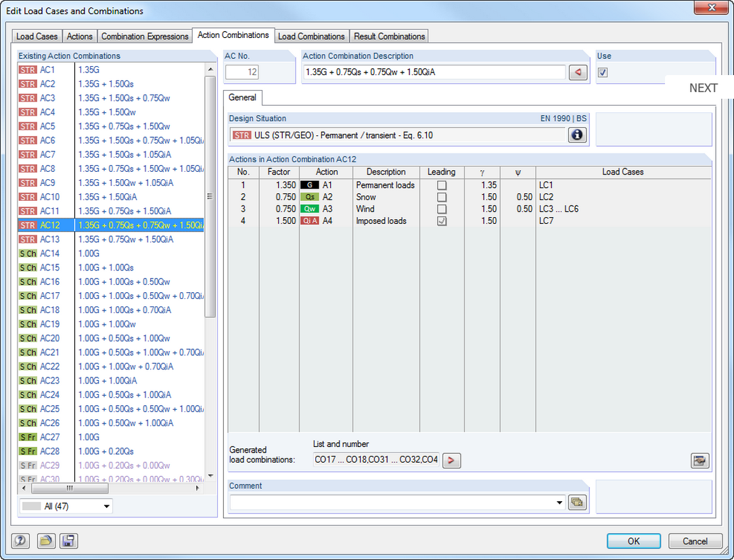The image size is (734, 560).
Task: Select the Action Combinations tab
Action: click(233, 35)
